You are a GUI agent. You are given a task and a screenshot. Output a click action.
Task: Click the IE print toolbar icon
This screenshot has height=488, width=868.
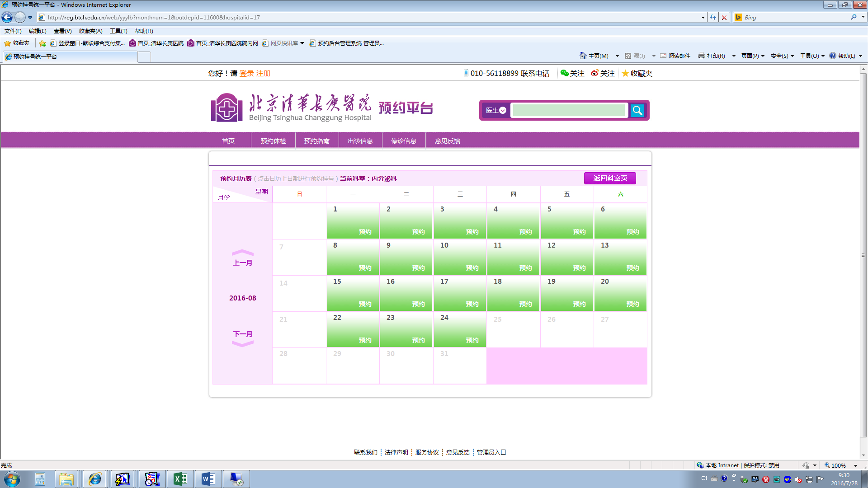click(701, 56)
